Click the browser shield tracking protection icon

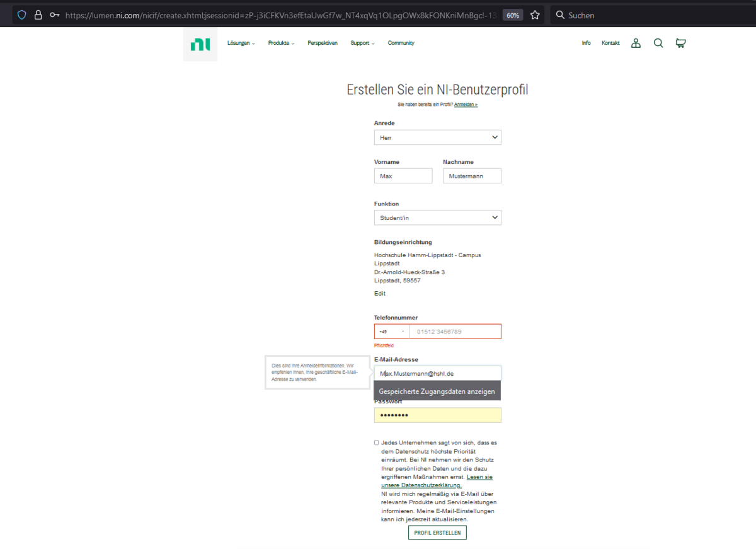coord(22,14)
